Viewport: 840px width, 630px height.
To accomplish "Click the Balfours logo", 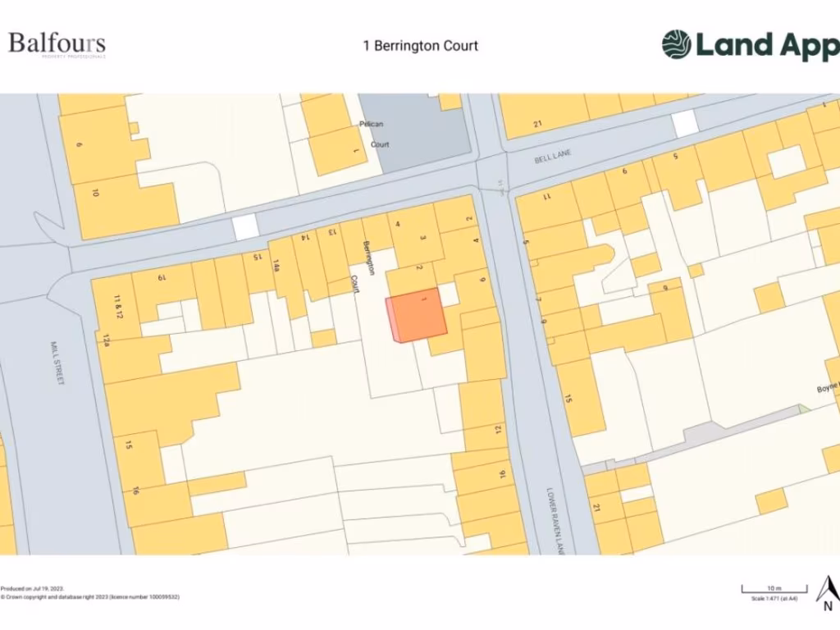I will tap(57, 44).
